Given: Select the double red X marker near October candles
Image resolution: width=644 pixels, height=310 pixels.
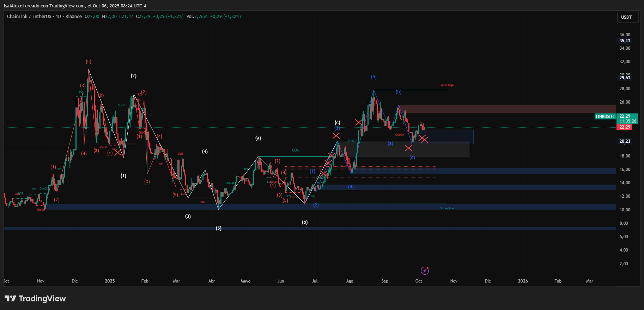Looking at the screenshot, I should tap(424, 139).
